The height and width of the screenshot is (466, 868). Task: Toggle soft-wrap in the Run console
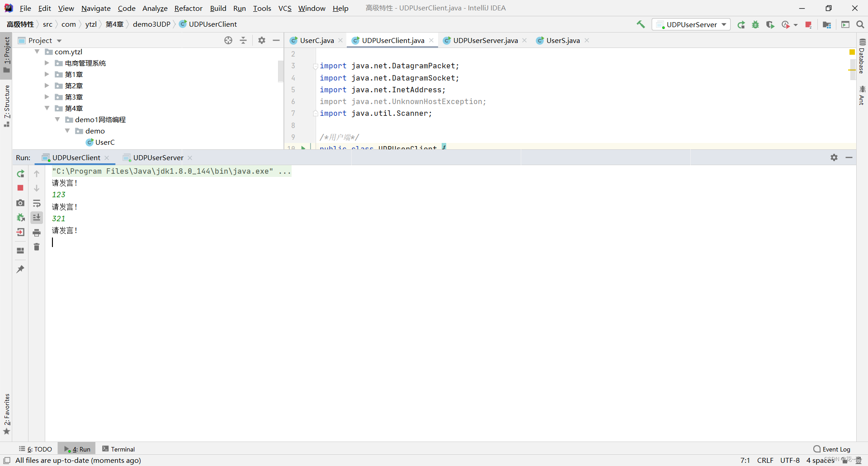pyautogui.click(x=37, y=203)
